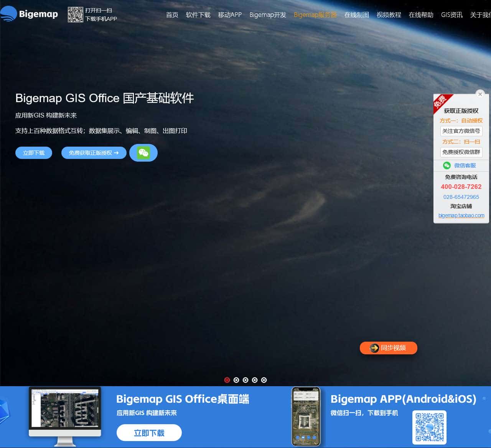Image resolution: width=491 pixels, height=448 pixels.
Task: Click 免费获取正版授权 button
Action: 94,153
